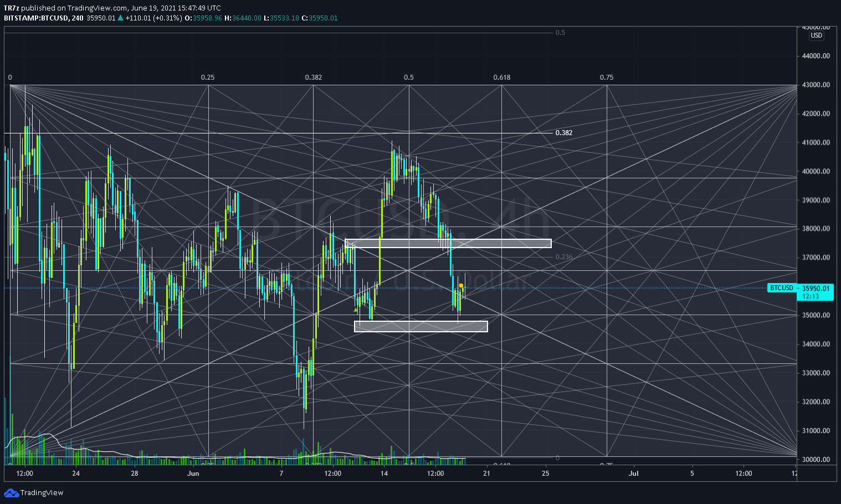
Task: Click the 'Jun' label on time axis
Action: click(x=193, y=474)
